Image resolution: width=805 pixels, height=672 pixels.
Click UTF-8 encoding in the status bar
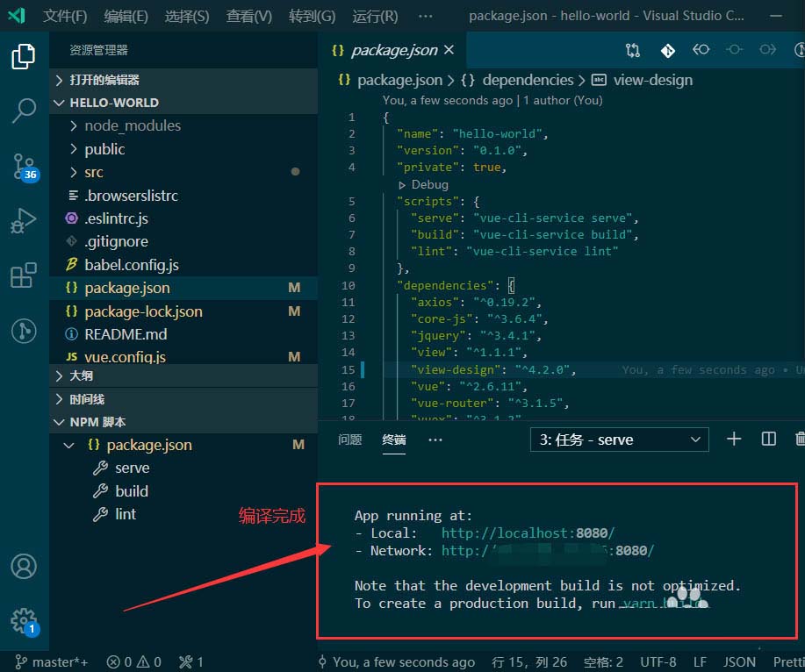click(x=658, y=662)
